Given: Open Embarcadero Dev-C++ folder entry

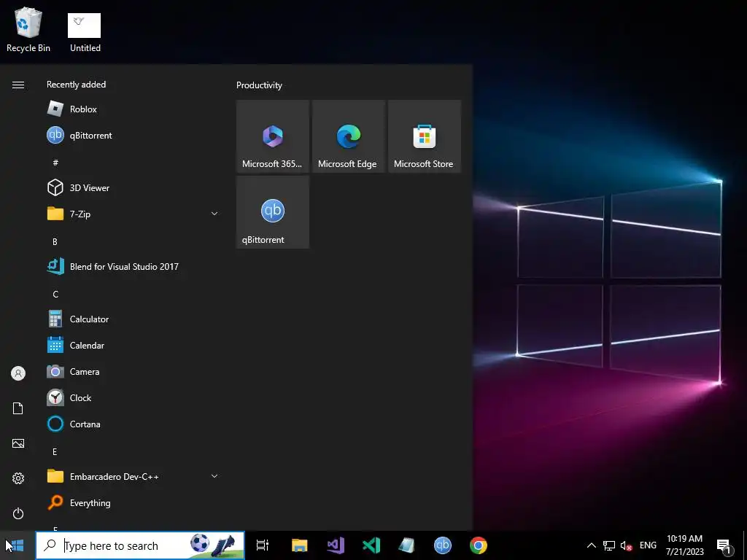Looking at the screenshot, I should pos(133,476).
